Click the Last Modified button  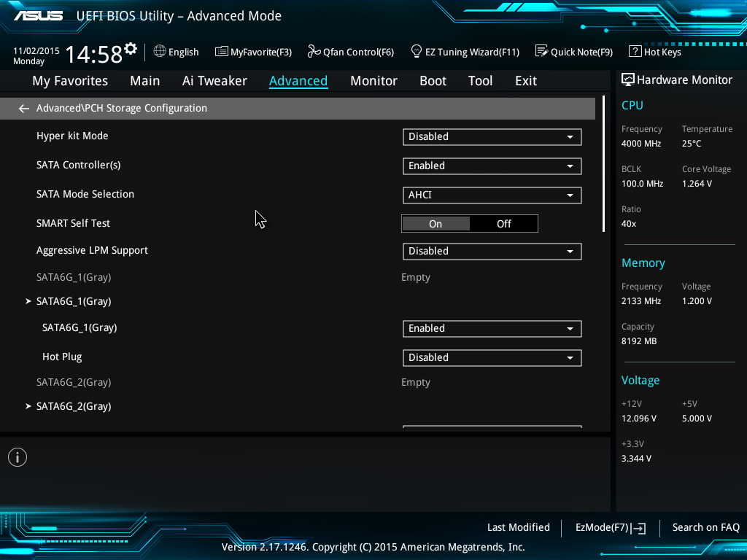click(518, 527)
